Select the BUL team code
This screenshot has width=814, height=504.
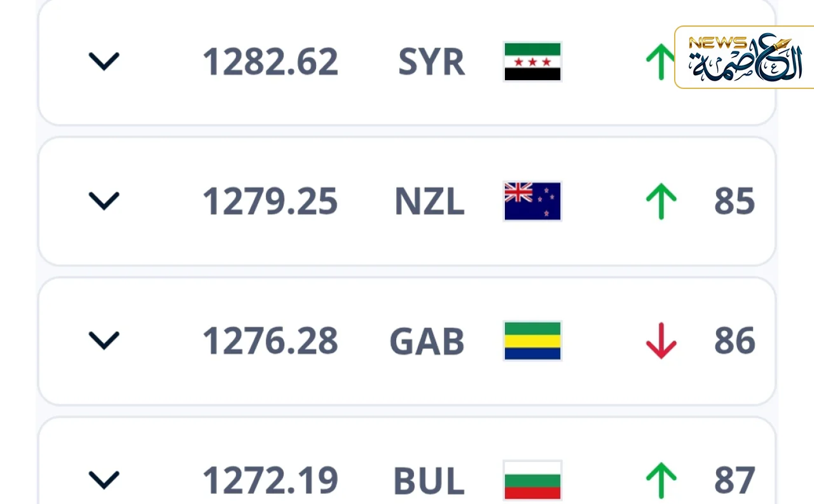tap(429, 480)
